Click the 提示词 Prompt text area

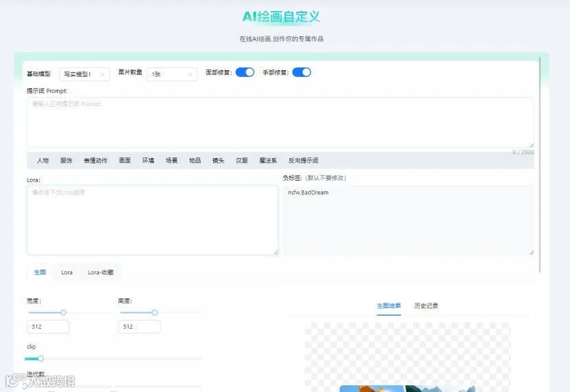[281, 122]
